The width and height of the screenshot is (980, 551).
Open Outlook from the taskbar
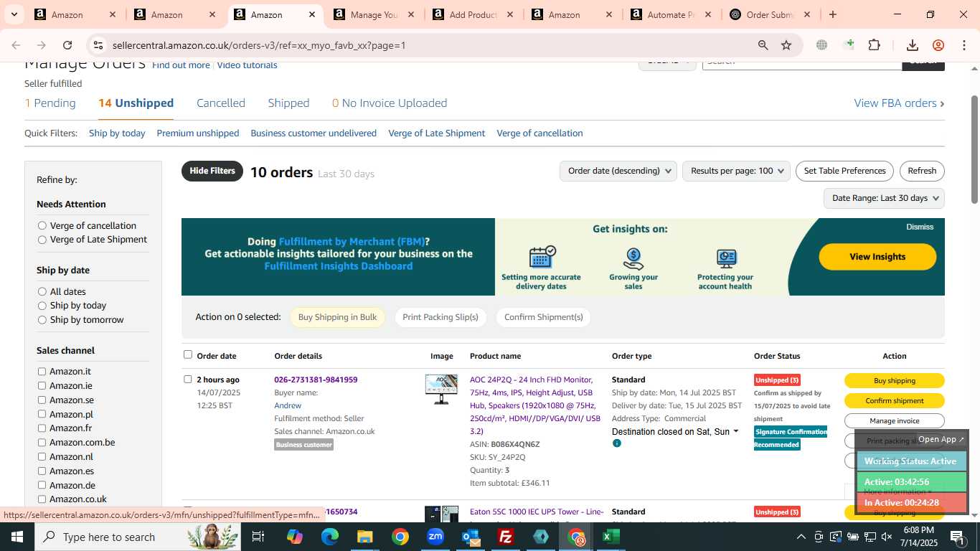(x=471, y=537)
